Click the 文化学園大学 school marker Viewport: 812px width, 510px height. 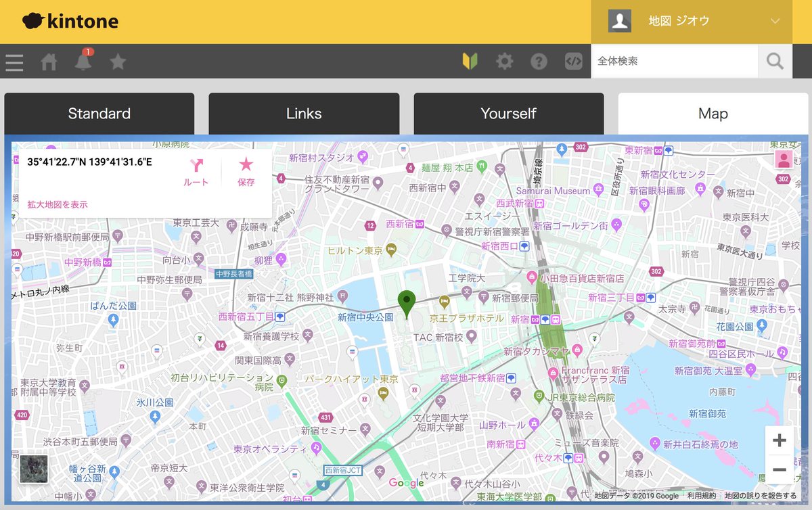[x=441, y=400]
